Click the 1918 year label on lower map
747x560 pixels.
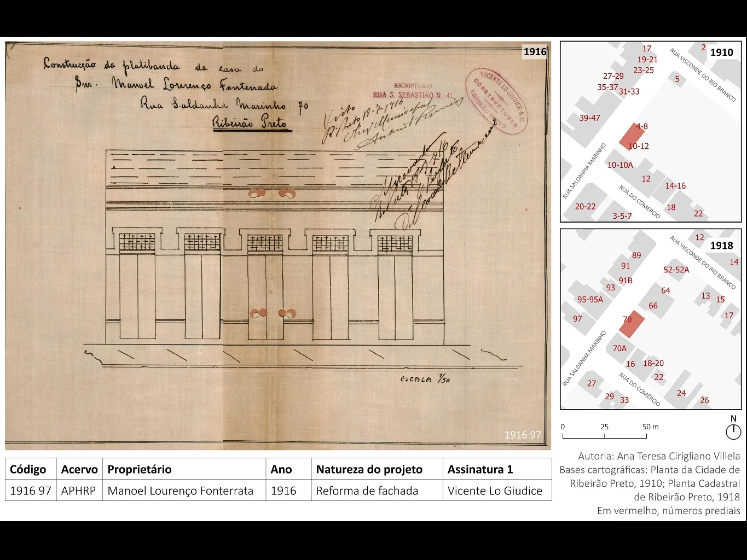pos(721,246)
